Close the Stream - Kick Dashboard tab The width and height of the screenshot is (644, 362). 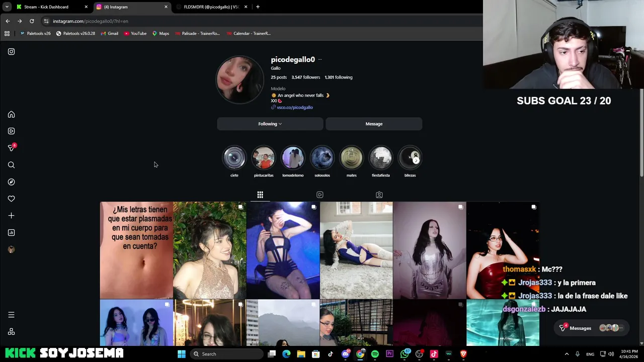pos(86,7)
